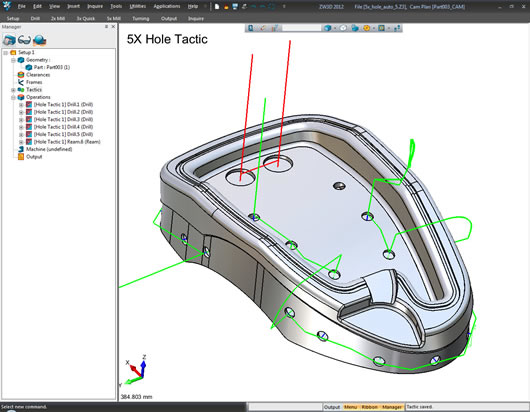Click the Clearances layered icon in tree
The width and height of the screenshot is (530, 412).
(21, 75)
